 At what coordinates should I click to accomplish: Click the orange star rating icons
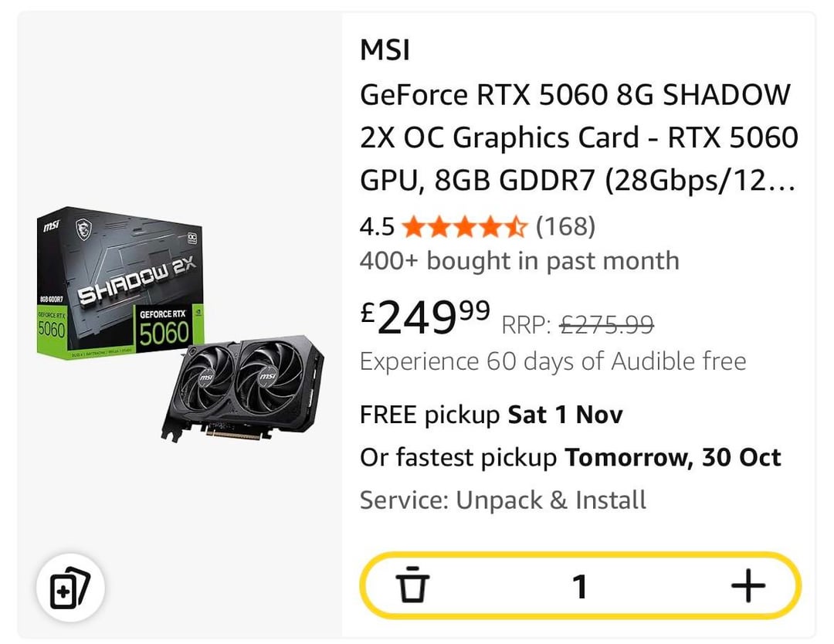(464, 227)
